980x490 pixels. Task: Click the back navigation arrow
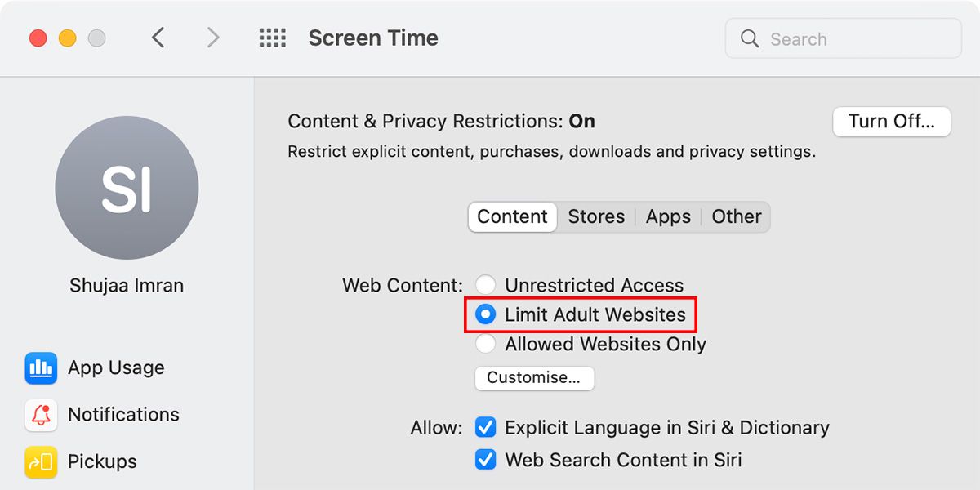click(158, 38)
